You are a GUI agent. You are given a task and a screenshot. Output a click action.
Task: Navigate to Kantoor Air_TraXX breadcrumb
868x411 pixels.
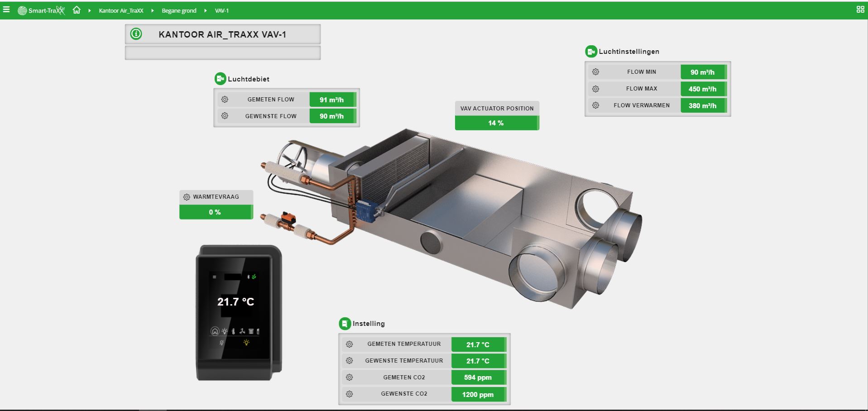coord(121,10)
